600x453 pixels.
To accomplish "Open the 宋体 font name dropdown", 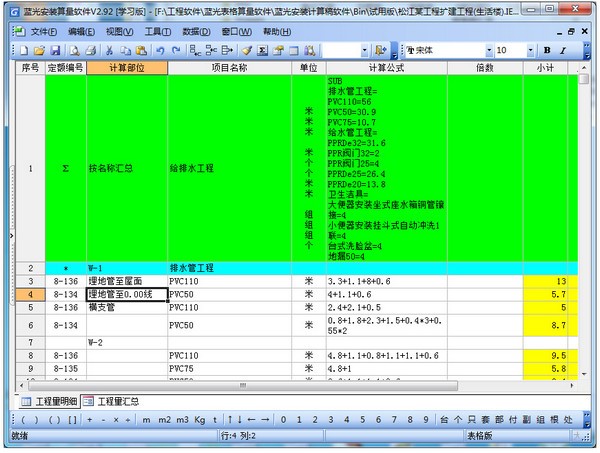I will pyautogui.click(x=489, y=50).
